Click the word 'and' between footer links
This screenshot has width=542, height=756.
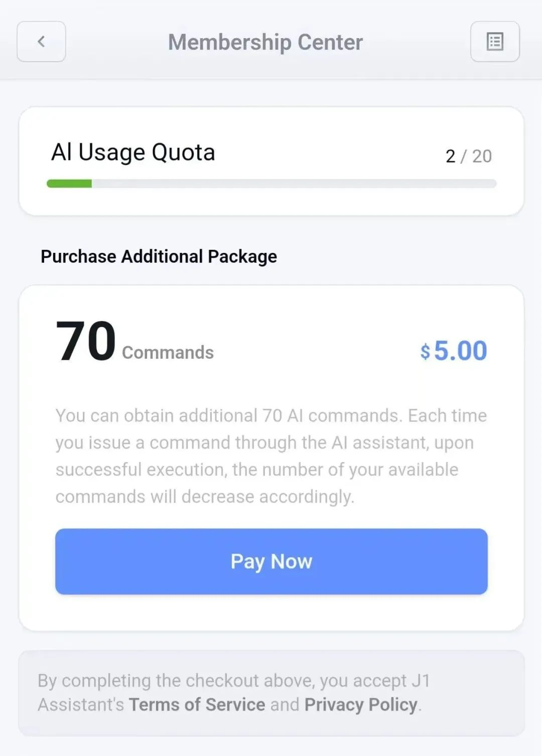285,704
